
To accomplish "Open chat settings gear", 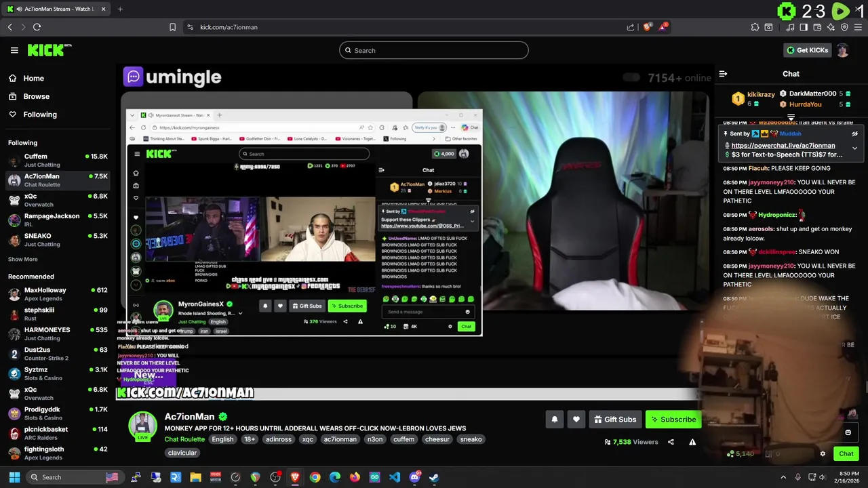I will click(823, 454).
